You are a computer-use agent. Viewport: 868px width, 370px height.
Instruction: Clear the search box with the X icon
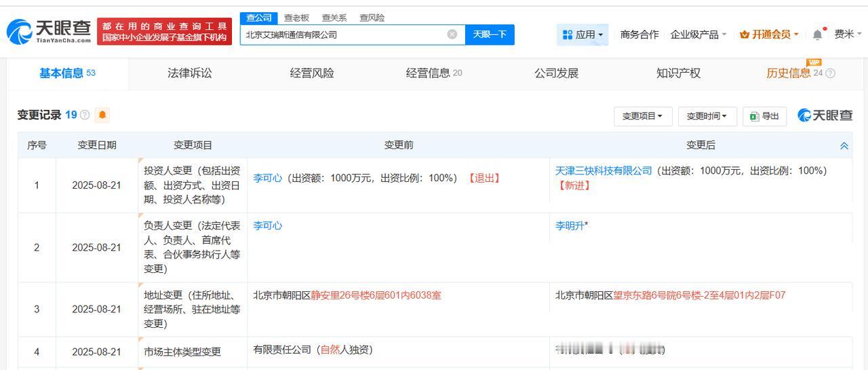pyautogui.click(x=452, y=34)
